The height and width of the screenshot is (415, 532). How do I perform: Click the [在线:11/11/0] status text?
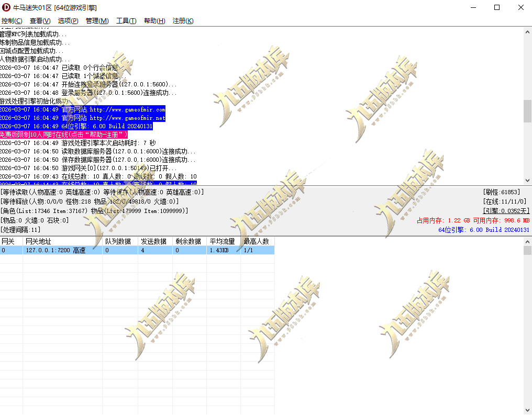click(505, 201)
